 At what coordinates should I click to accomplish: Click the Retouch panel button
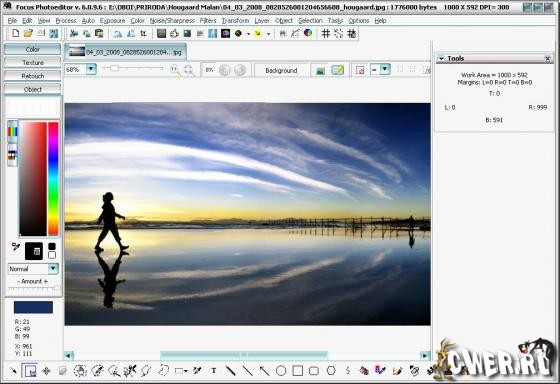click(33, 76)
